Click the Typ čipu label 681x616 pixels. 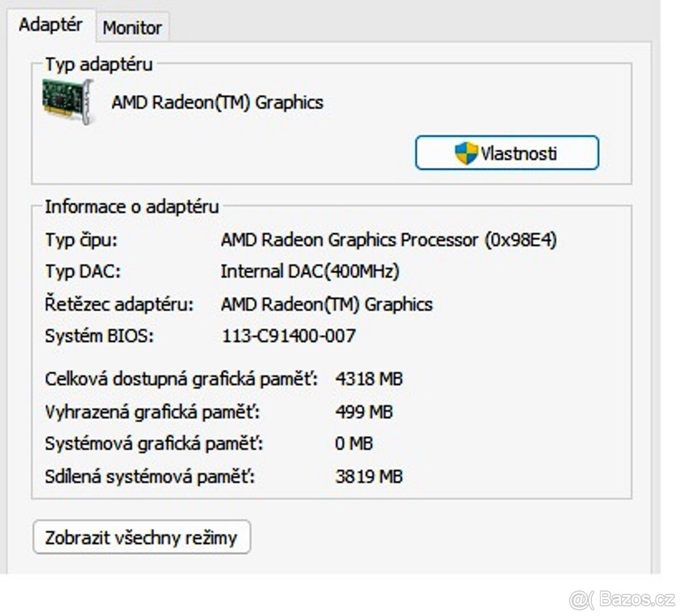click(x=82, y=239)
